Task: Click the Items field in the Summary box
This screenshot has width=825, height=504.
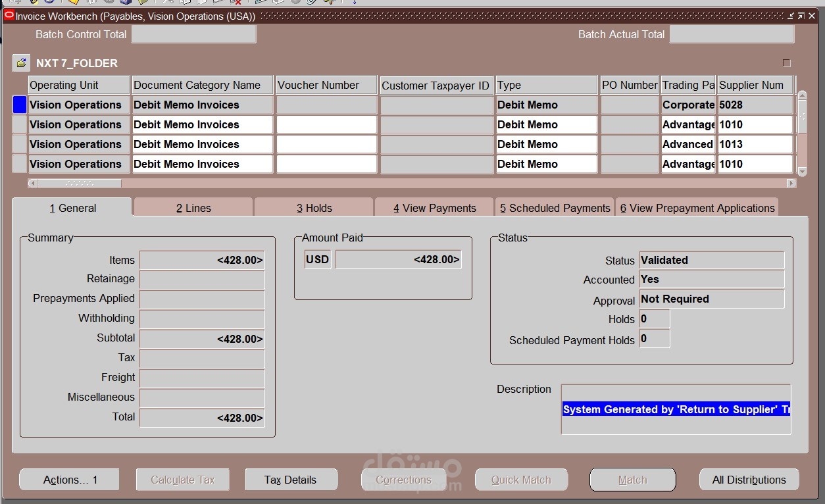Action: pos(202,260)
